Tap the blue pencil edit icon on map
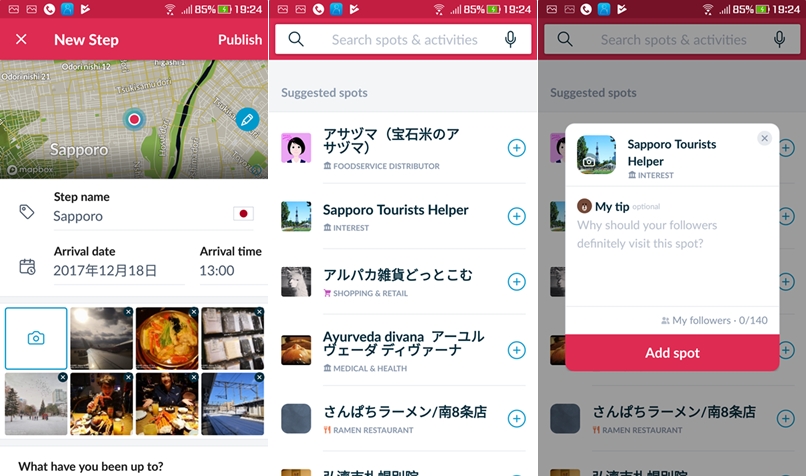Image resolution: width=806 pixels, height=476 pixels. click(247, 120)
